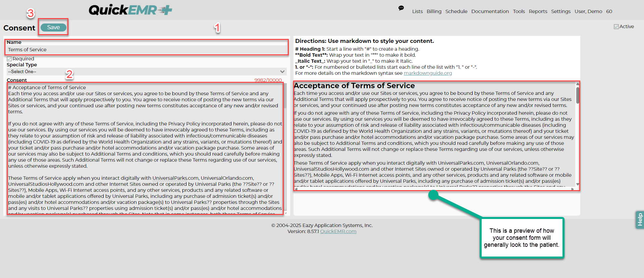The height and width of the screenshot is (278, 644).
Task: Open the Schedule menu
Action: (456, 11)
